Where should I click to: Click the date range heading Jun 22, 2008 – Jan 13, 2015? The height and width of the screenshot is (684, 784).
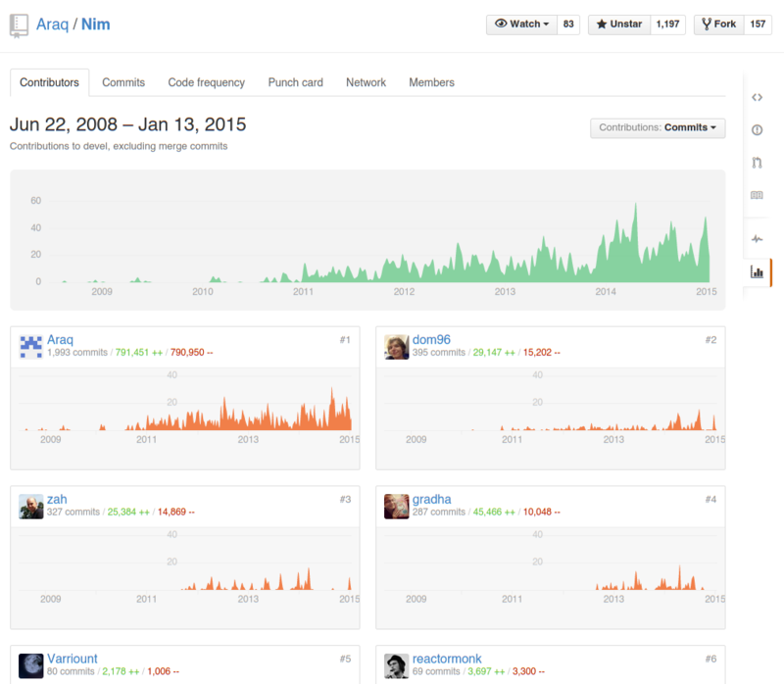(128, 124)
